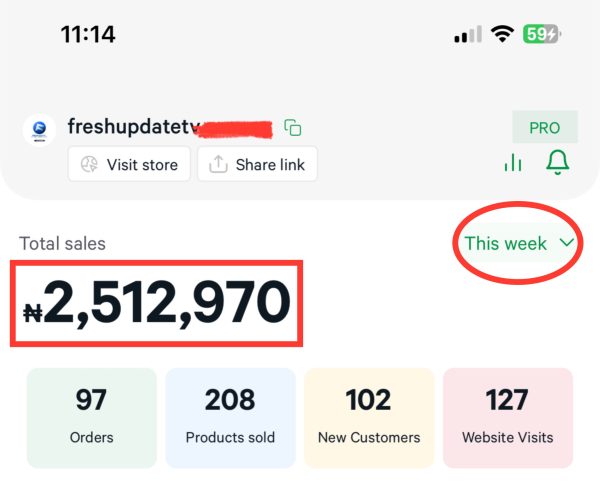Tap the freshupdatetv store name

click(x=135, y=127)
